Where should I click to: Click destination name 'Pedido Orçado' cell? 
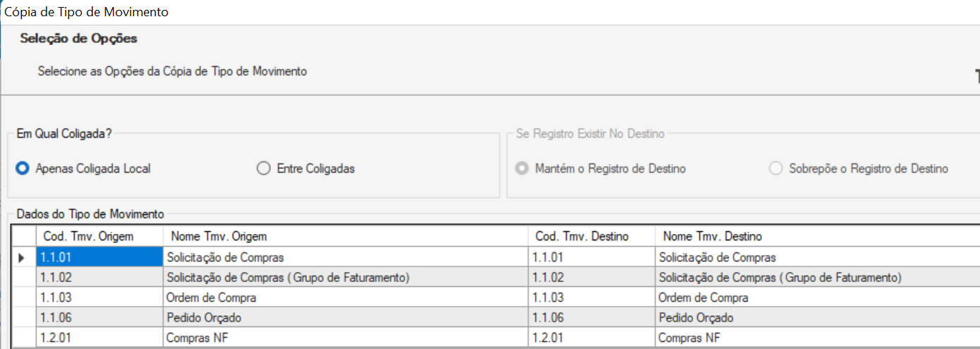[817, 318]
